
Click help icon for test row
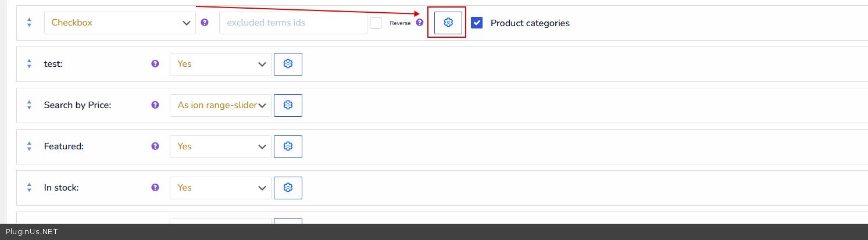coord(155,64)
